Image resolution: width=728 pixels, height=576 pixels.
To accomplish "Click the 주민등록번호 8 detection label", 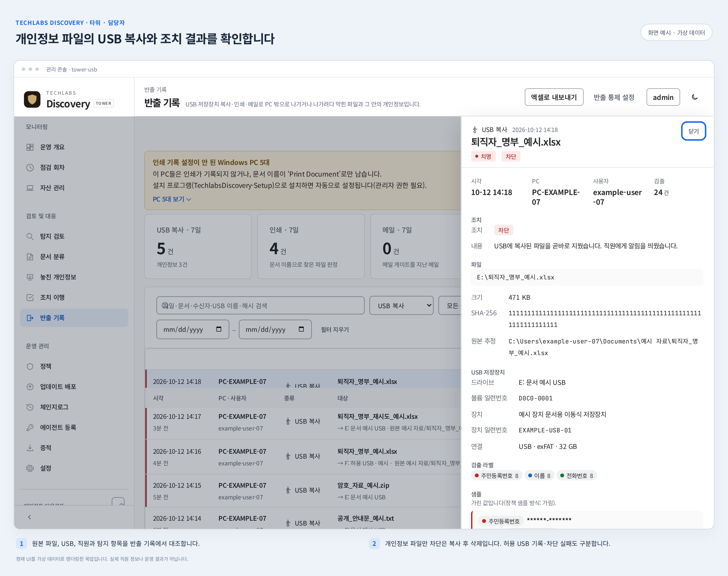I will tap(496, 475).
